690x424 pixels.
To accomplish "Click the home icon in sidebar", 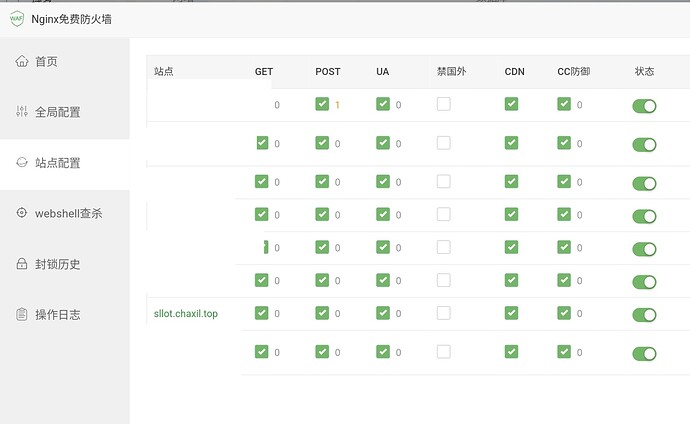I will (22, 61).
